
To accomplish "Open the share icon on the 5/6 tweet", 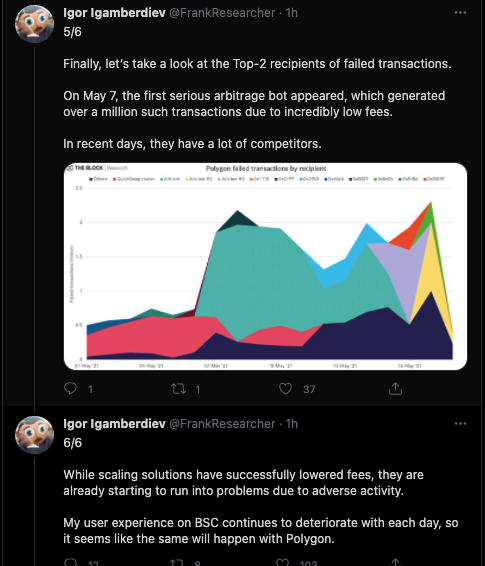I will 396,388.
